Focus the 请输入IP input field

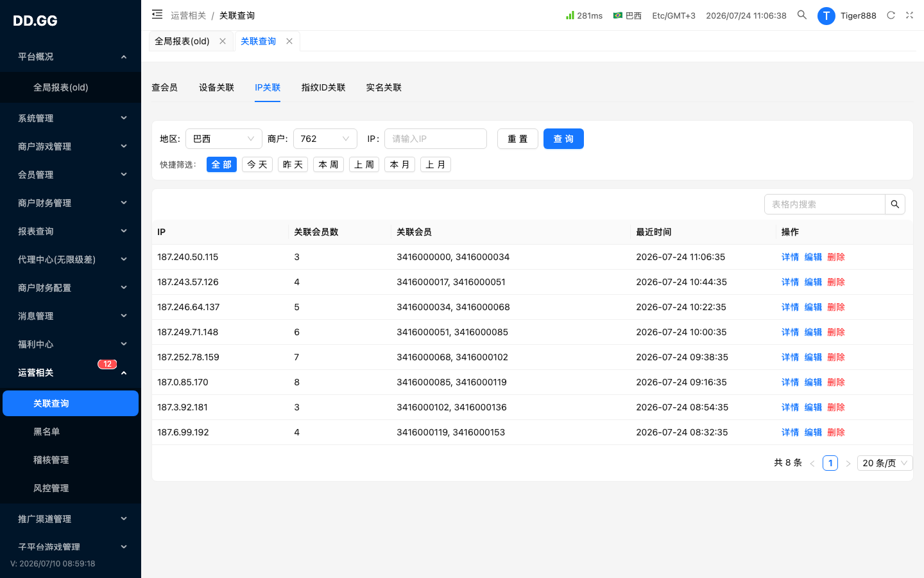pos(436,139)
